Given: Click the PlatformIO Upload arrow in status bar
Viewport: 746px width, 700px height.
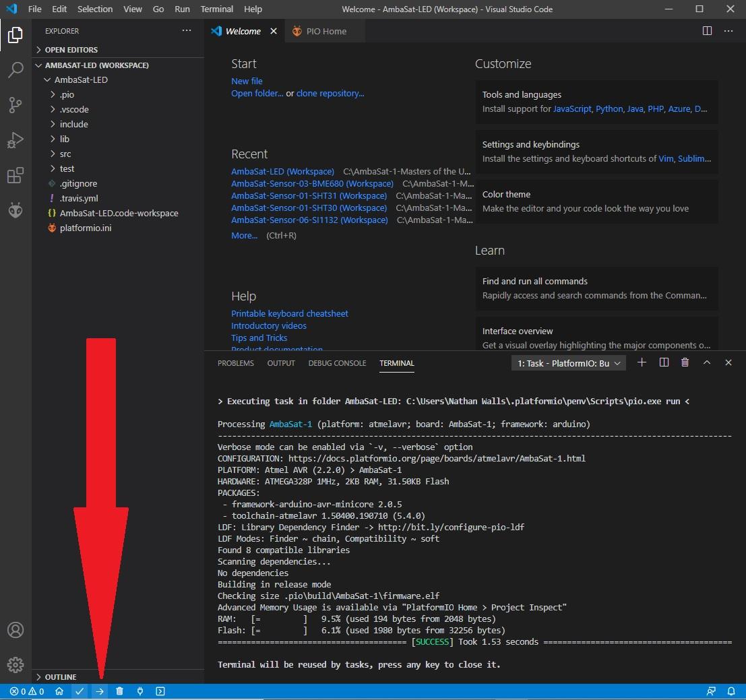Looking at the screenshot, I should click(x=99, y=691).
